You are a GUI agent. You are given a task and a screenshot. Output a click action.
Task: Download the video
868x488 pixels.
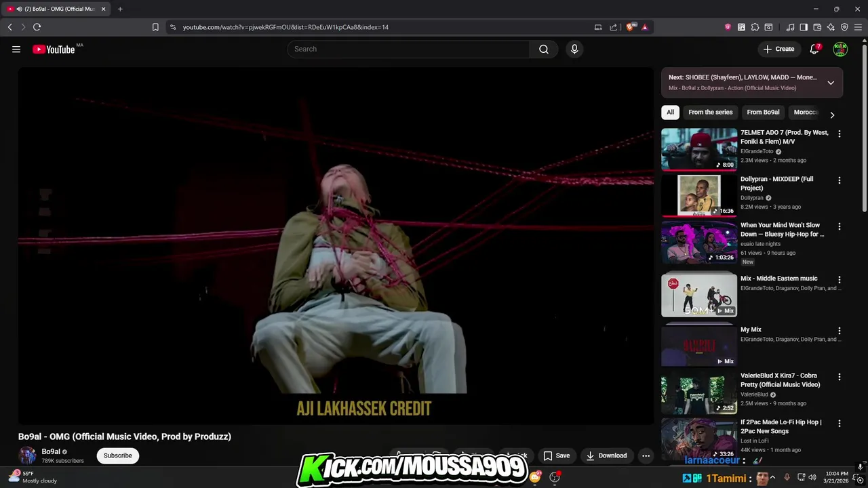607,455
